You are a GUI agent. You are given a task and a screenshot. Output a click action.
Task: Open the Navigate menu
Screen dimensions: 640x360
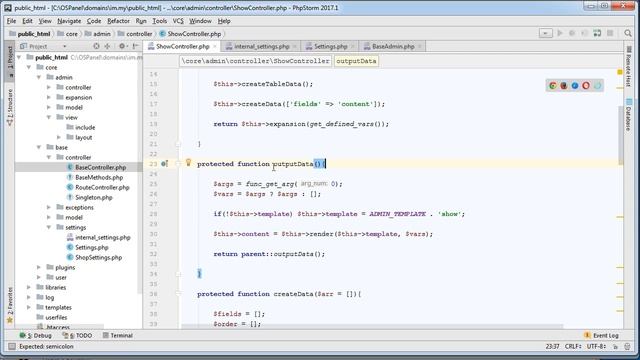click(x=69, y=21)
